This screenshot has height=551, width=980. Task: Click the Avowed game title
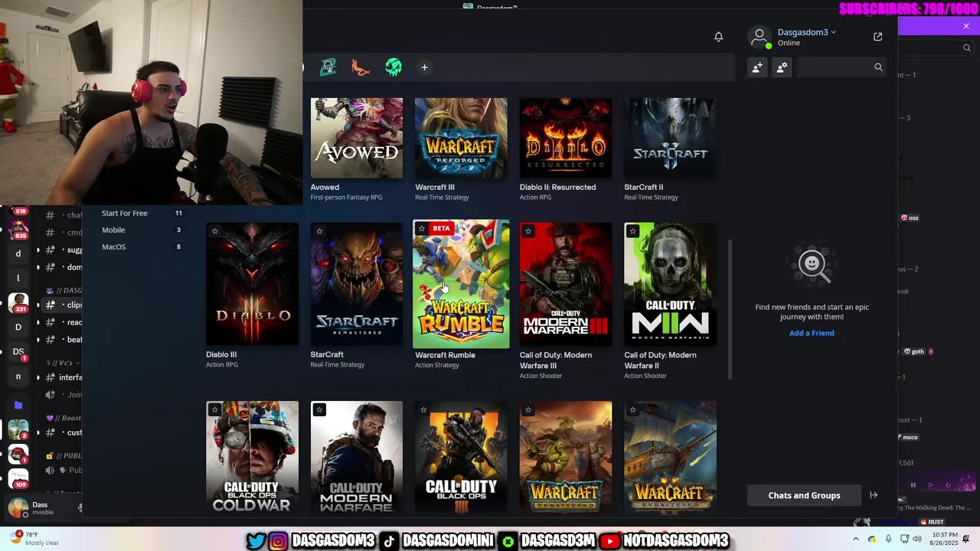point(325,187)
